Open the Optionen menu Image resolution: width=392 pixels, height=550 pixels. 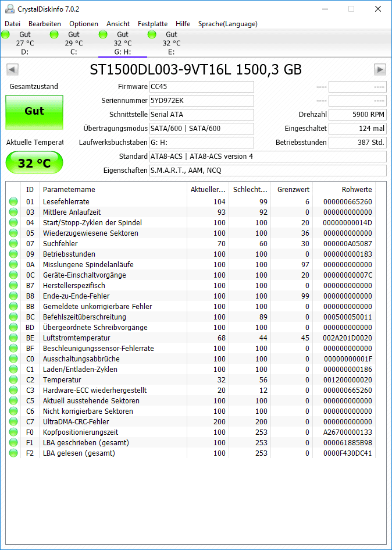83,24
